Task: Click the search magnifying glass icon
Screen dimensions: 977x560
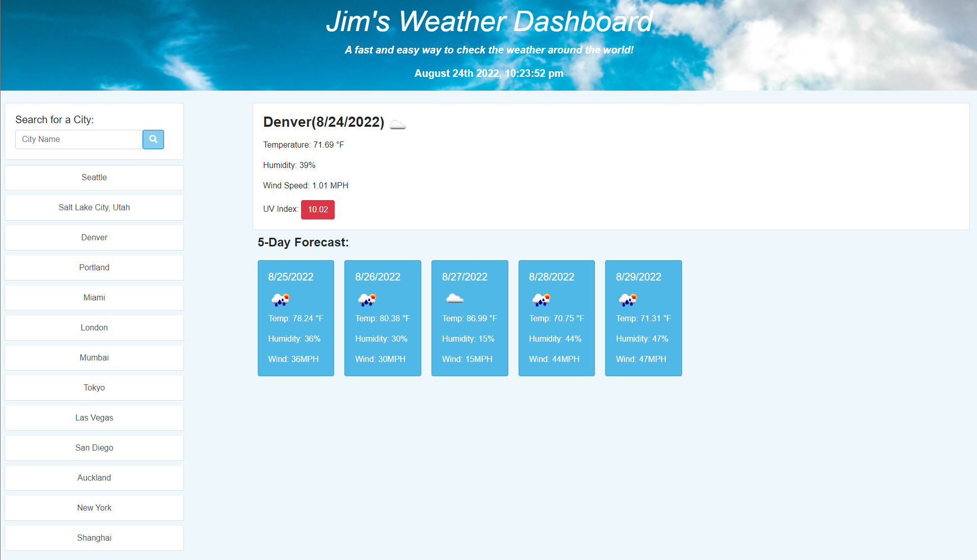Action: tap(153, 139)
